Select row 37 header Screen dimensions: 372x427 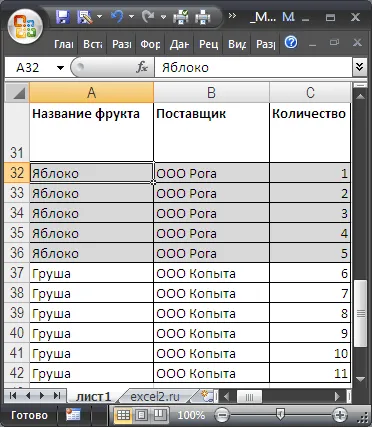point(17,273)
